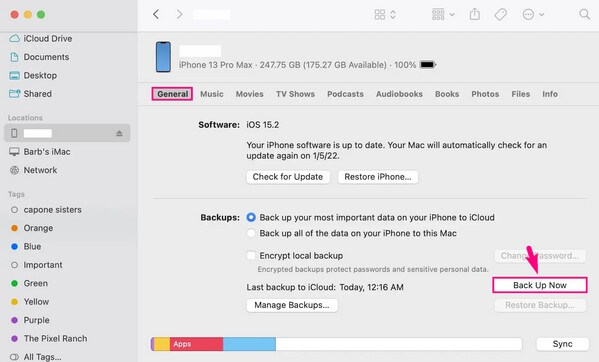Switch to the General tab

[172, 94]
